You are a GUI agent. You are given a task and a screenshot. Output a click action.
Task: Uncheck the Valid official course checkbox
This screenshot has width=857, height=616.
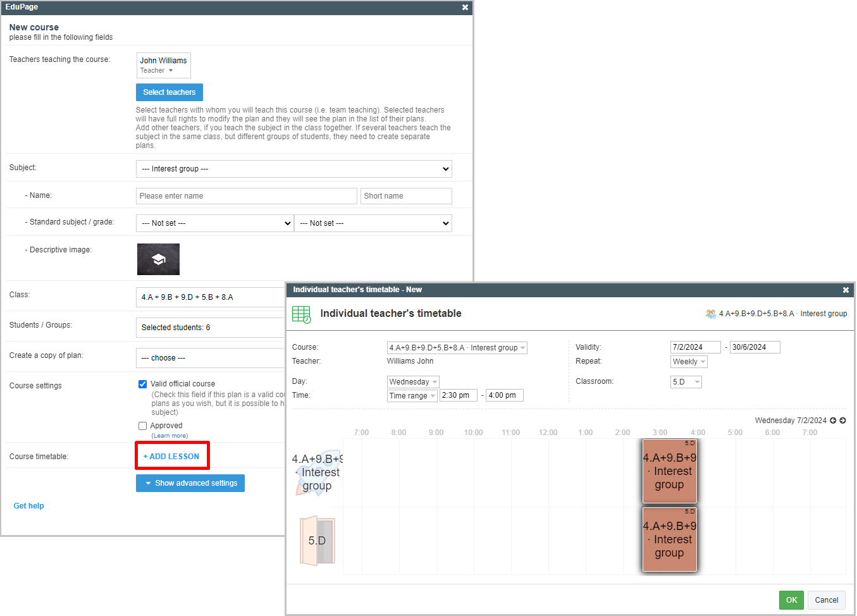click(x=142, y=384)
